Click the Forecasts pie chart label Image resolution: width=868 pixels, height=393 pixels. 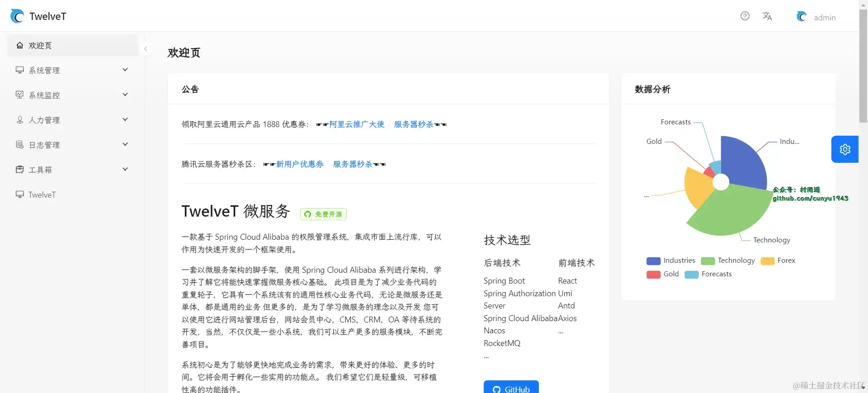click(675, 122)
